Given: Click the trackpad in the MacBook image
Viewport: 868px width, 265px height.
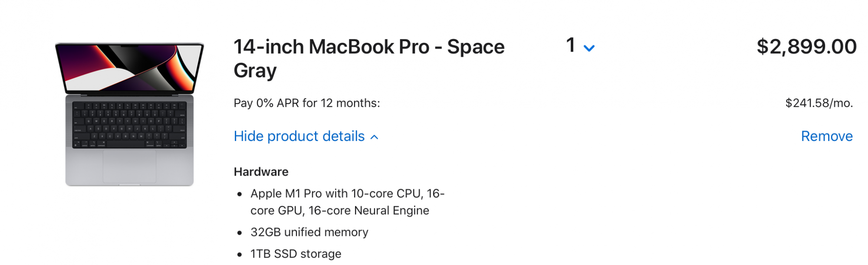Looking at the screenshot, I should pyautogui.click(x=129, y=167).
